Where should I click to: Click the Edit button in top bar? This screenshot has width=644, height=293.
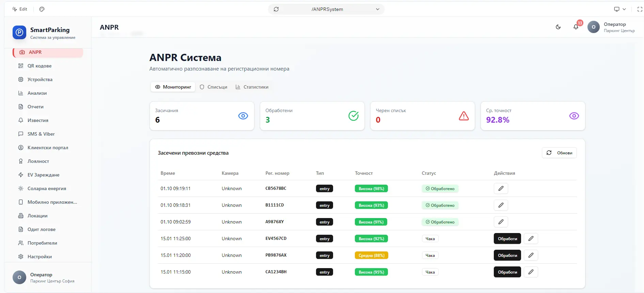20,9
